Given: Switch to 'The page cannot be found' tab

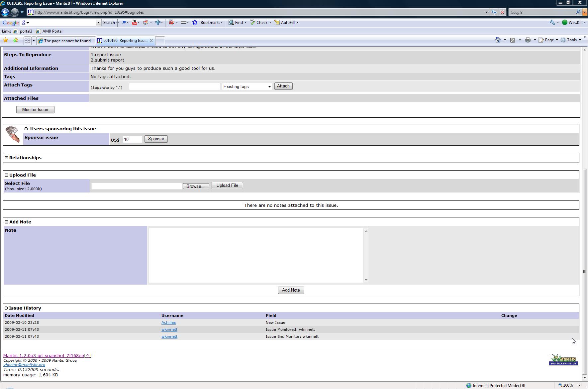Looking at the screenshot, I should pos(67,41).
